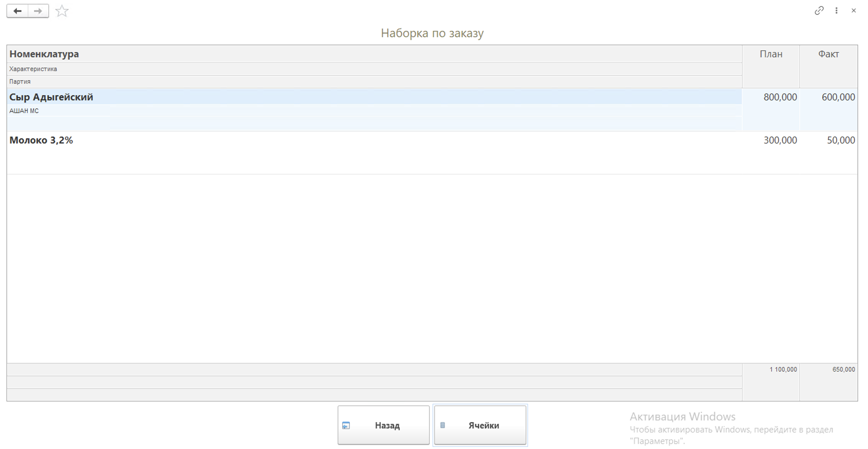Viewport: 868px width, 449px height.
Task: Click the Факт column header
Action: (x=828, y=54)
